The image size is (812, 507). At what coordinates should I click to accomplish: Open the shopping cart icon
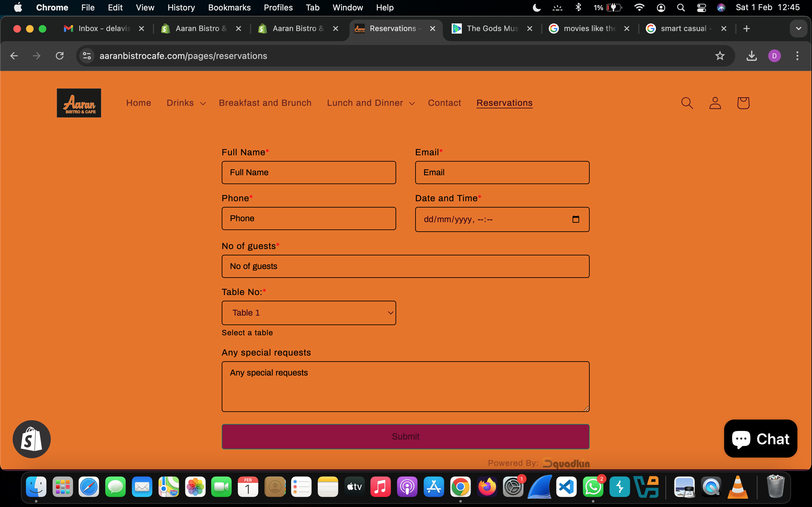coord(743,103)
